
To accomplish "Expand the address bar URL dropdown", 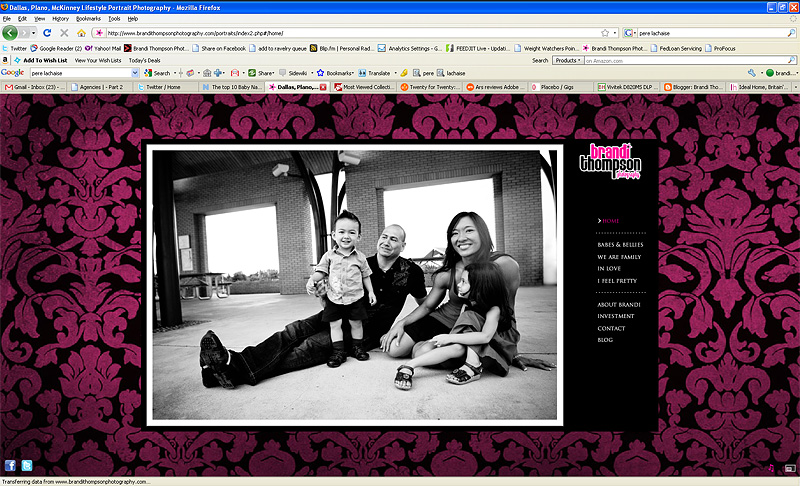I will pos(615,33).
